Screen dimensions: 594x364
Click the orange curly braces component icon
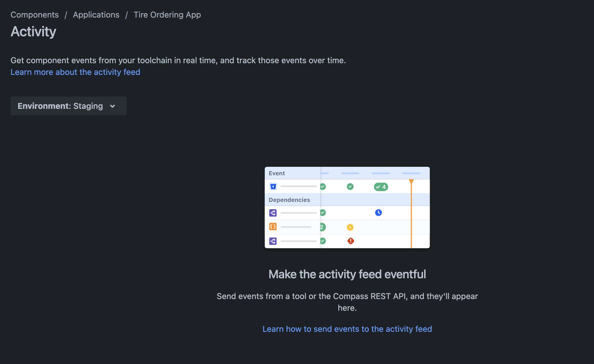click(273, 226)
